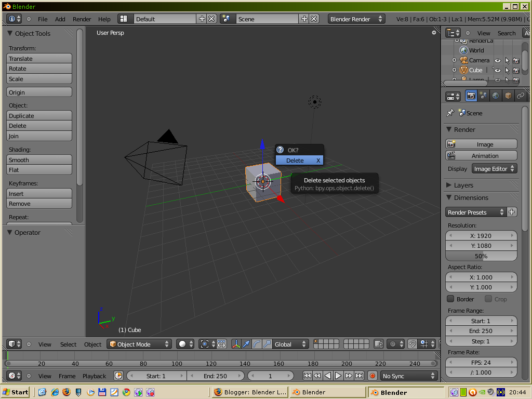The width and height of the screenshot is (532, 399).
Task: Click the Duplicate button
Action: point(39,116)
